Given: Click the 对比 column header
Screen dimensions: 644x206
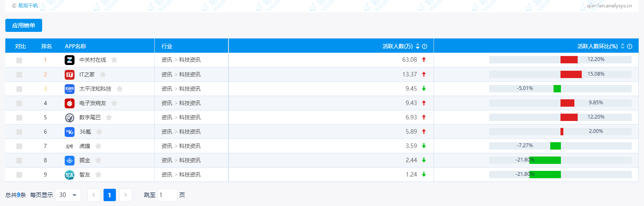Looking at the screenshot, I should coord(20,46).
